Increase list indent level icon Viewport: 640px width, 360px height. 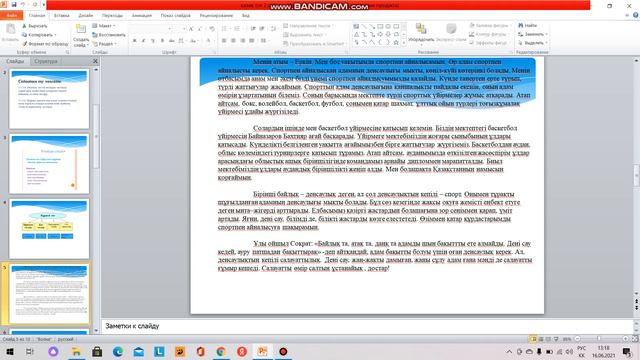(x=262, y=29)
